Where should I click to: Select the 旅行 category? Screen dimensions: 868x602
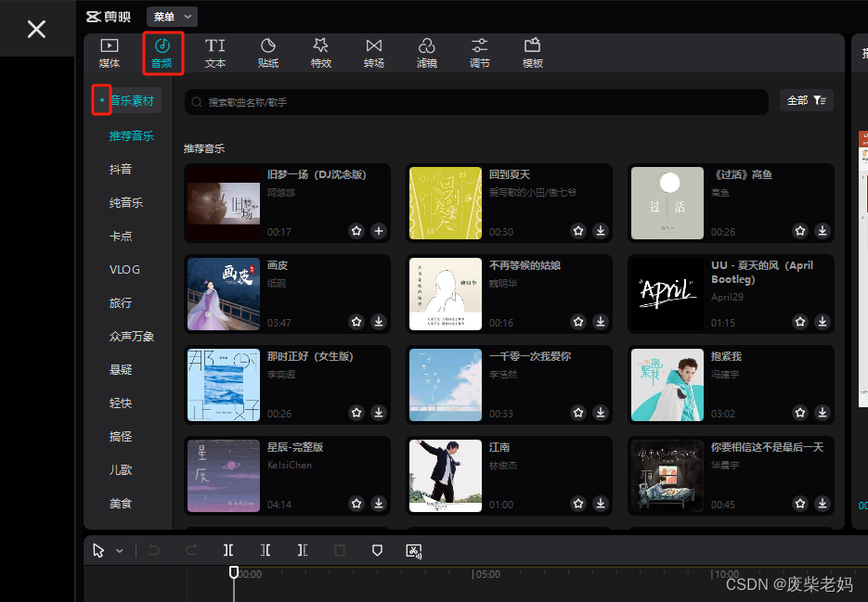point(121,302)
